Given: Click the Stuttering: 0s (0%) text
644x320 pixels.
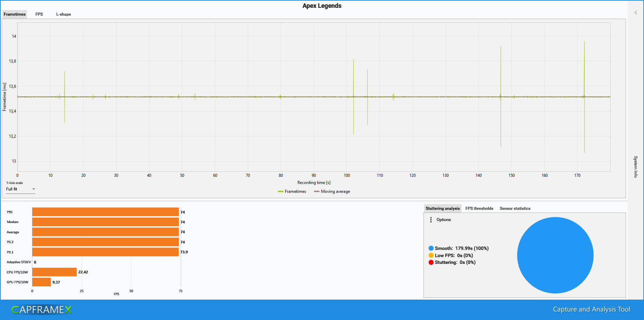Looking at the screenshot, I should (x=455, y=262).
